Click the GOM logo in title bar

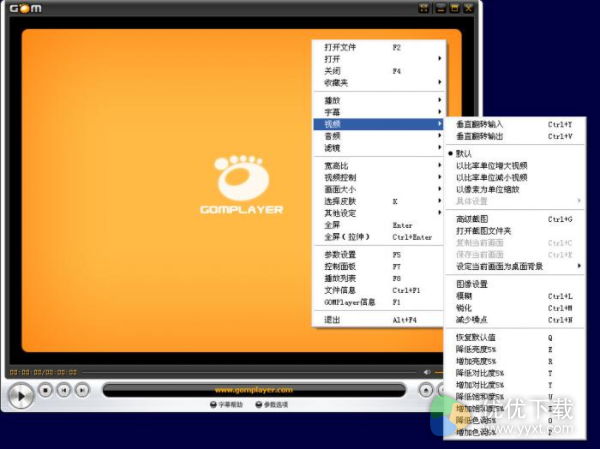coord(25,8)
